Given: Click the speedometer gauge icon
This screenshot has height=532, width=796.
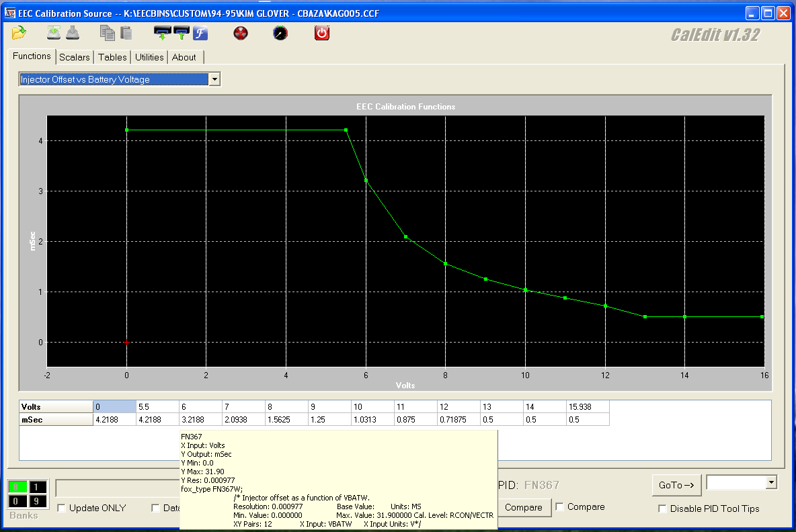Looking at the screenshot, I should (280, 33).
